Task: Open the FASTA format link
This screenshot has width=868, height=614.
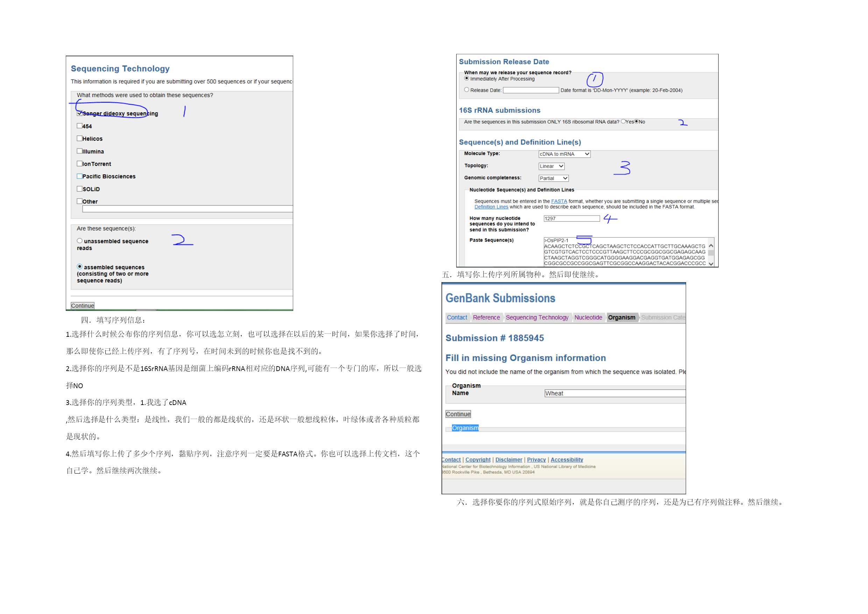Action: pyautogui.click(x=559, y=201)
